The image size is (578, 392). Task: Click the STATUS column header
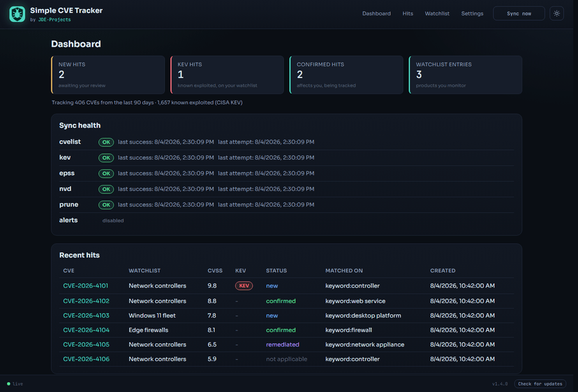276,270
